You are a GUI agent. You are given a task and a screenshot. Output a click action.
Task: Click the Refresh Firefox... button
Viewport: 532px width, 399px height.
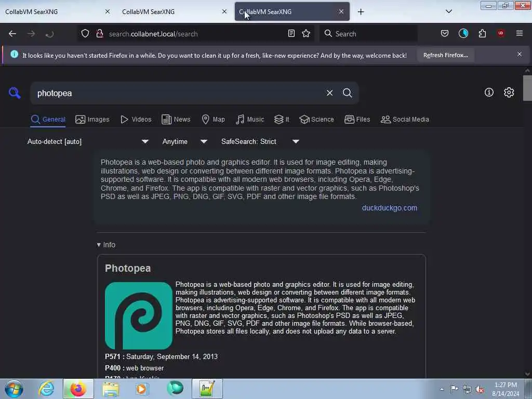[445, 55]
